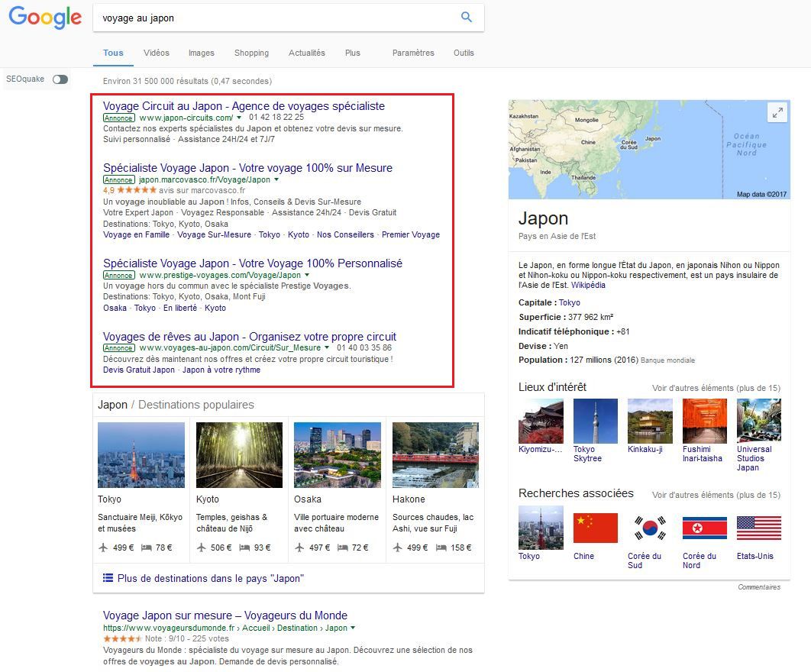Open dropdown arrow next to japon.marcovasco.fr URL

[x=276, y=179]
